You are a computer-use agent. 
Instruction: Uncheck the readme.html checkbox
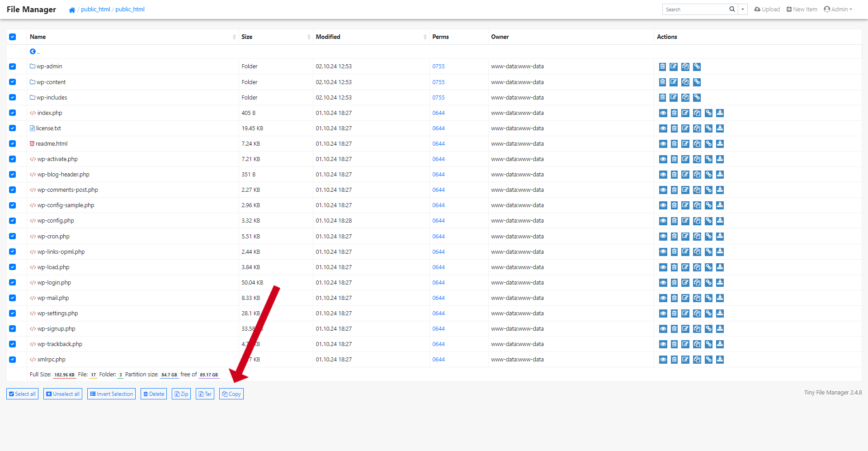coord(13,144)
